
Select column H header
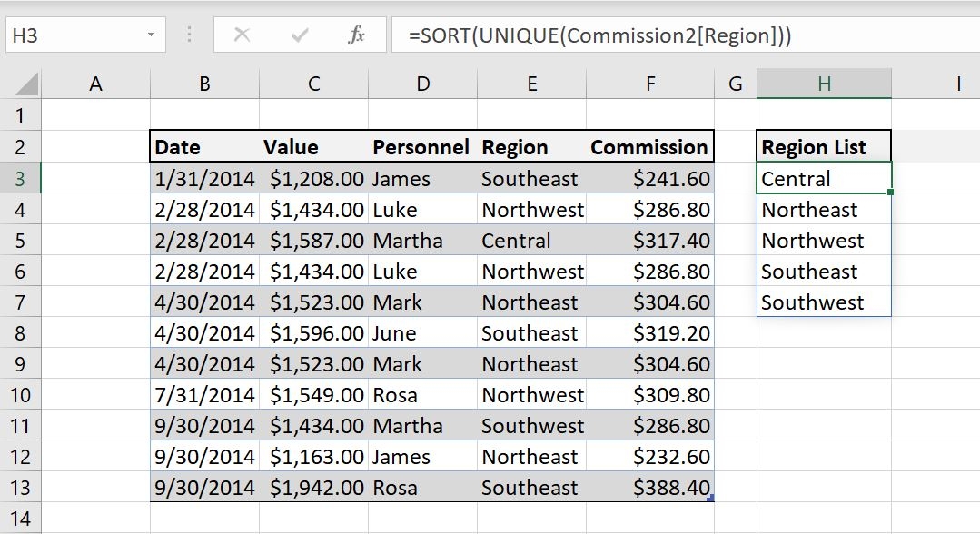click(x=823, y=84)
